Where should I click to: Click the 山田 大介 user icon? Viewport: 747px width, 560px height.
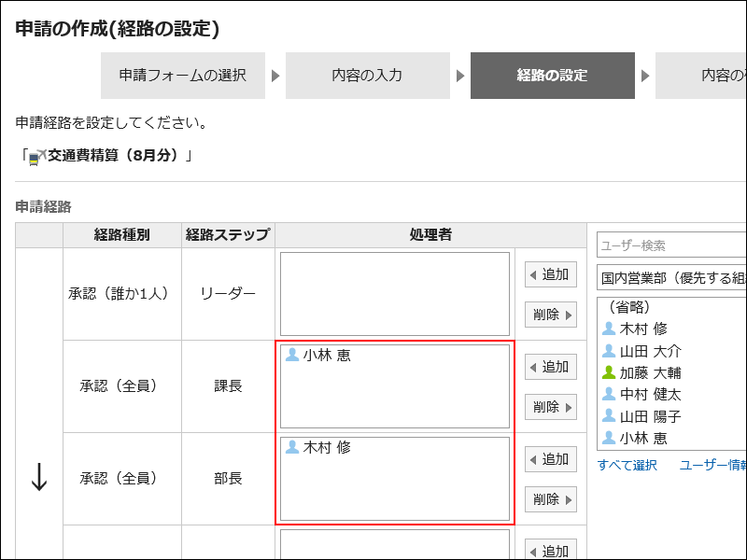point(609,351)
